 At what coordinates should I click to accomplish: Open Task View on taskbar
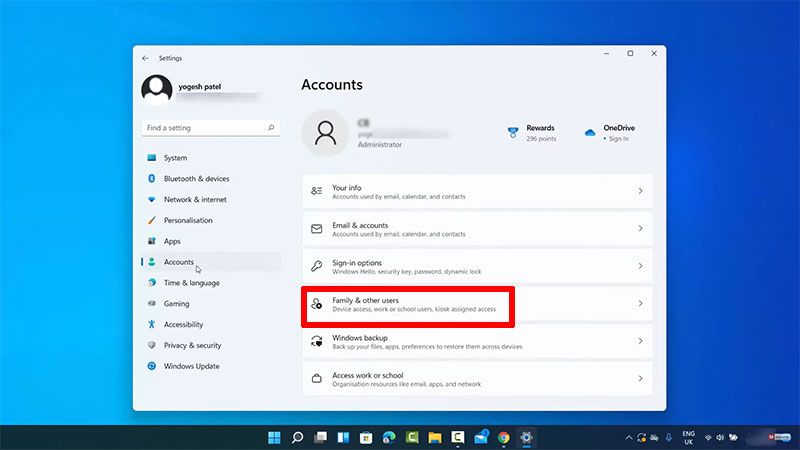320,437
